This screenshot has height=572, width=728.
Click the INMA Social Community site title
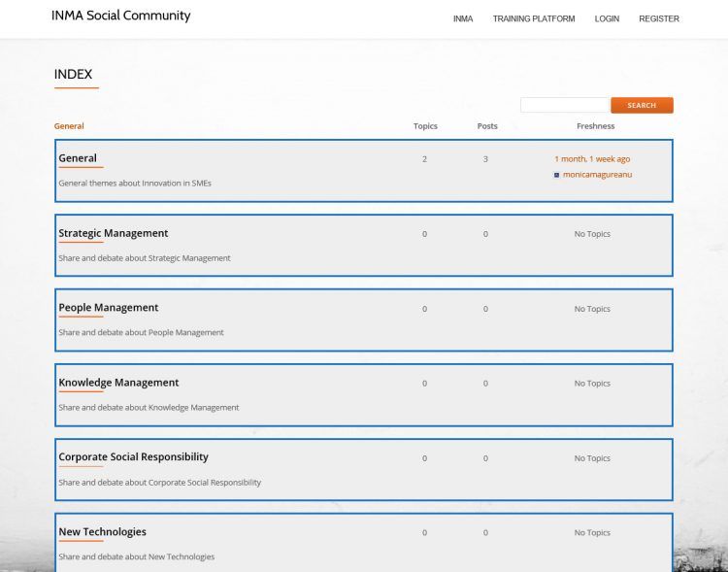pos(120,16)
